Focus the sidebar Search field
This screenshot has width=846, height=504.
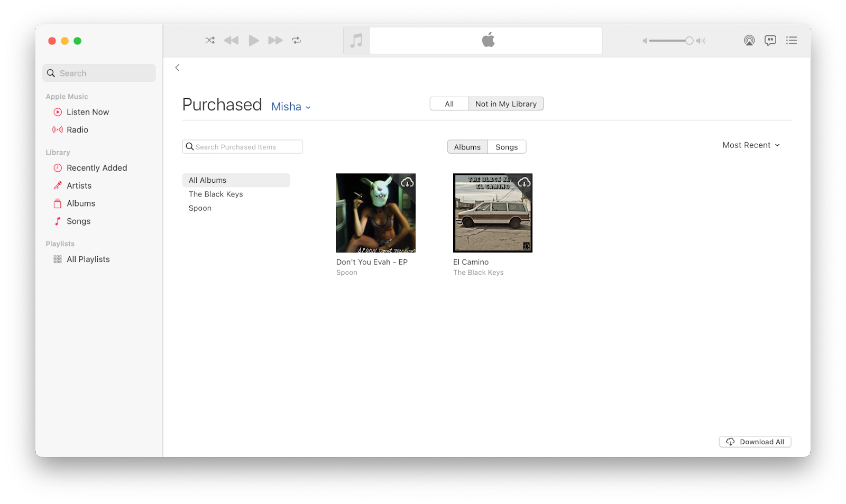coord(99,73)
